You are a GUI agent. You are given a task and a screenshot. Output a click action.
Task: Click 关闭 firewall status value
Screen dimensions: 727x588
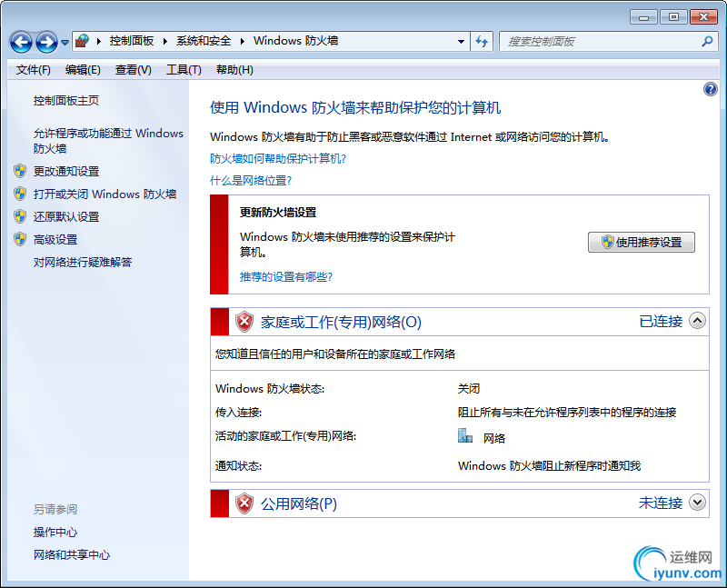coord(469,389)
